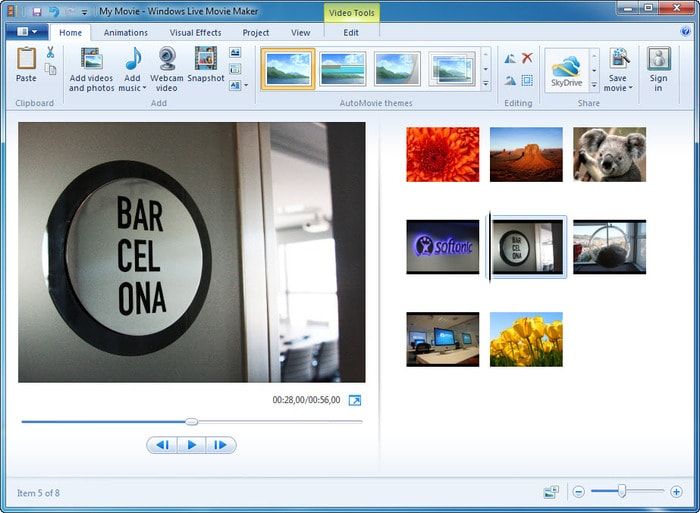Click the Select all icon
700x513 pixels.
click(x=527, y=80)
